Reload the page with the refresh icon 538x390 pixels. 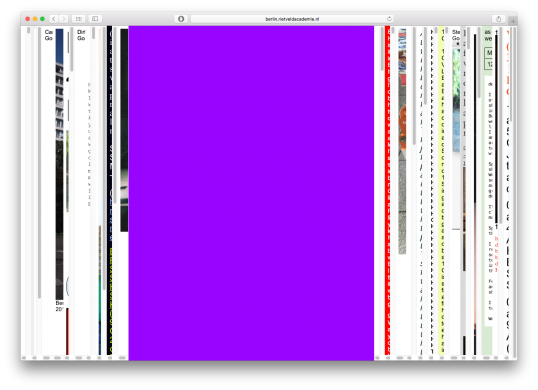pyautogui.click(x=389, y=19)
